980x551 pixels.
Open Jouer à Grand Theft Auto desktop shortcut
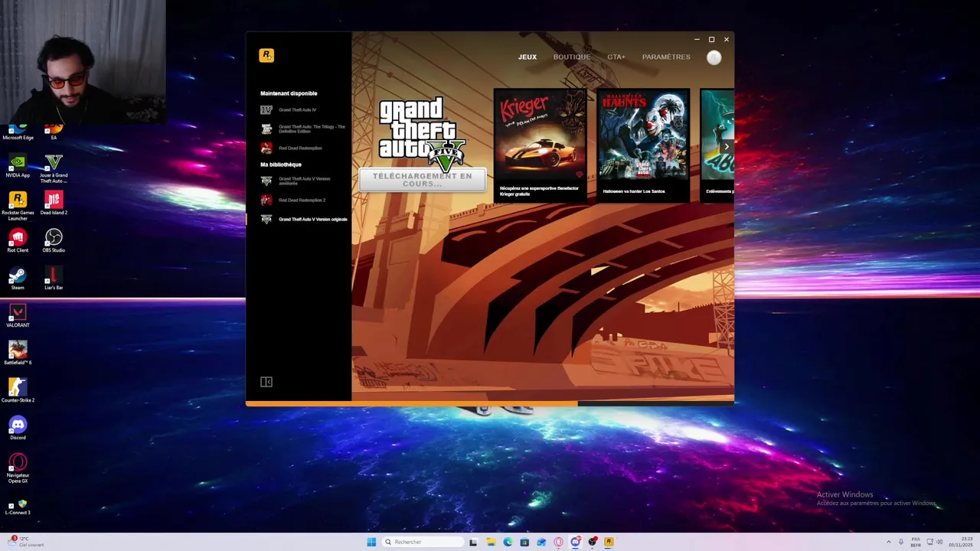(54, 168)
